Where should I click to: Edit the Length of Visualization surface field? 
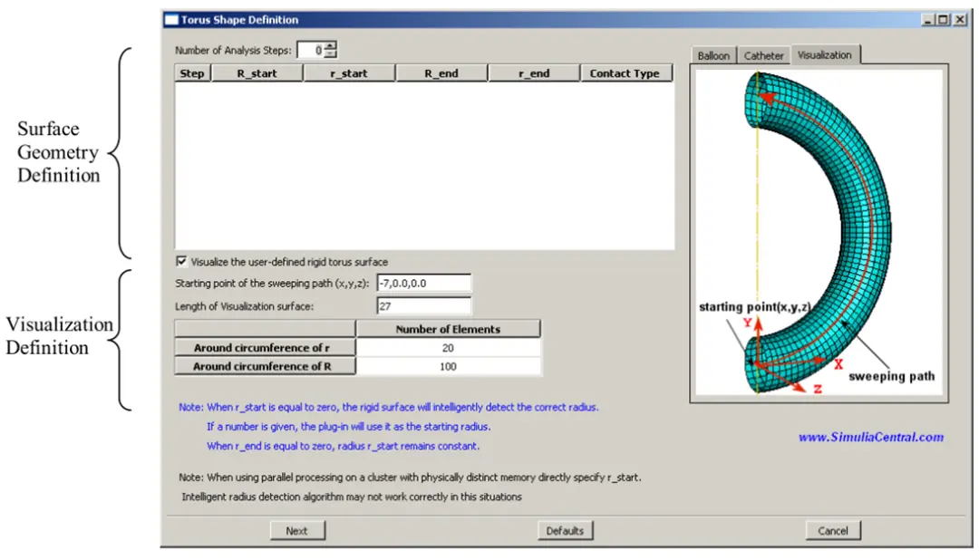coord(424,306)
